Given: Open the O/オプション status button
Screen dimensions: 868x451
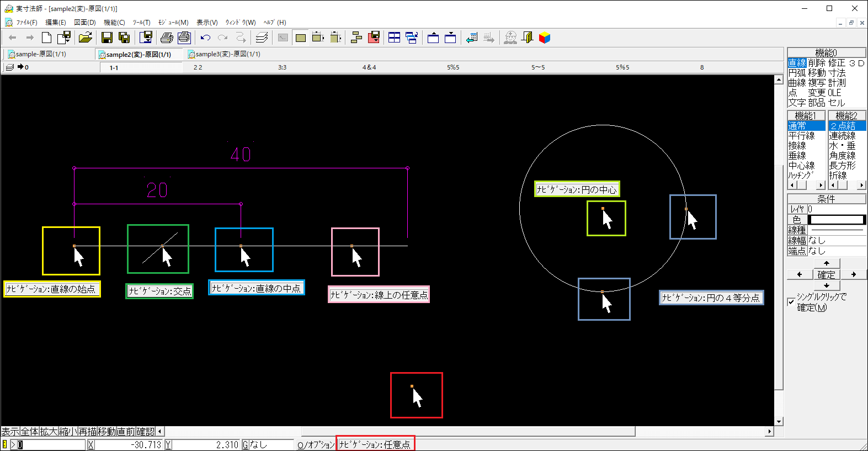Looking at the screenshot, I should coord(316,444).
